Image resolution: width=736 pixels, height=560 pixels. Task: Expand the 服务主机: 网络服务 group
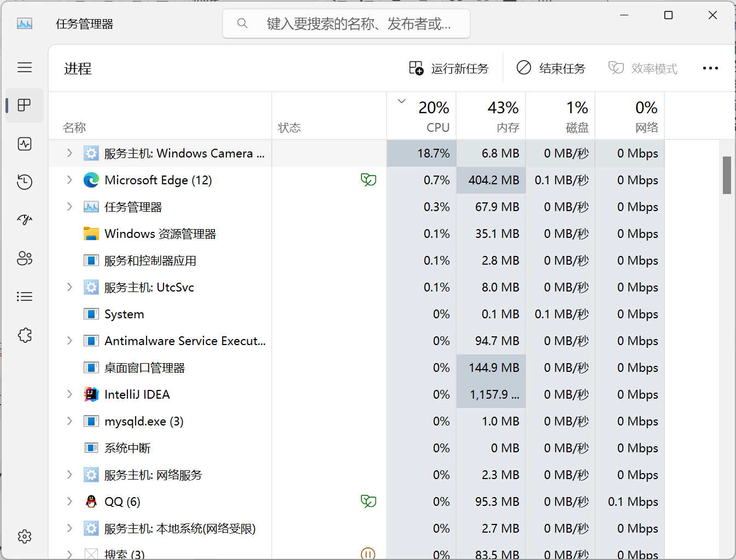click(x=69, y=475)
